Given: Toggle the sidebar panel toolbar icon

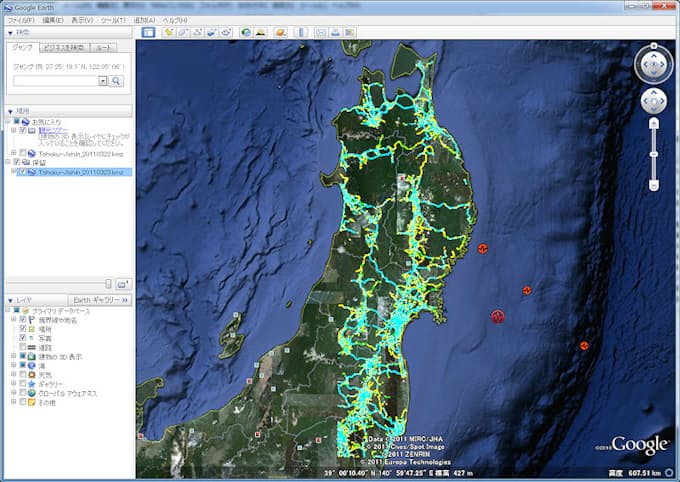Looking at the screenshot, I should [148, 33].
